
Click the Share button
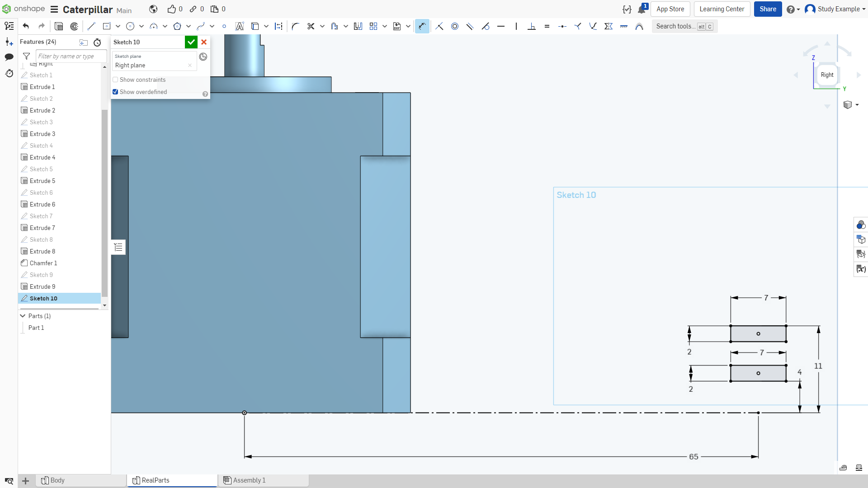pos(768,9)
